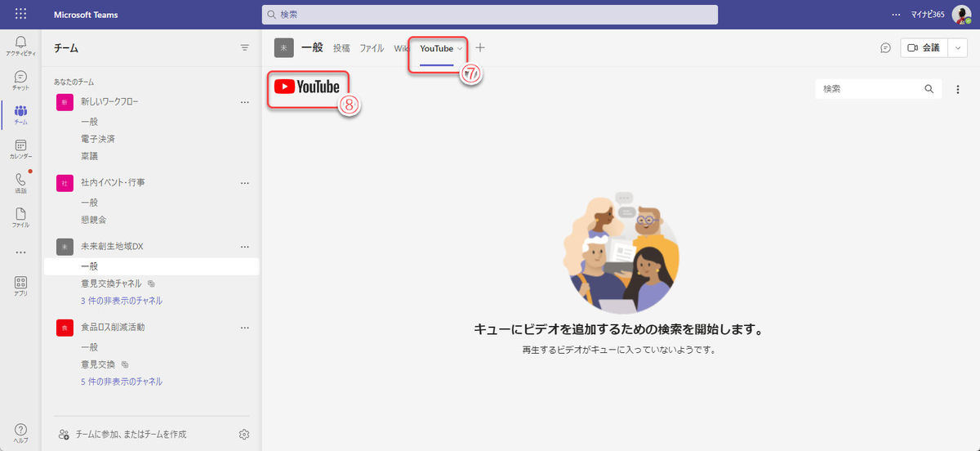The image size is (980, 451).
Task: Click the YouTube logo
Action: [306, 87]
